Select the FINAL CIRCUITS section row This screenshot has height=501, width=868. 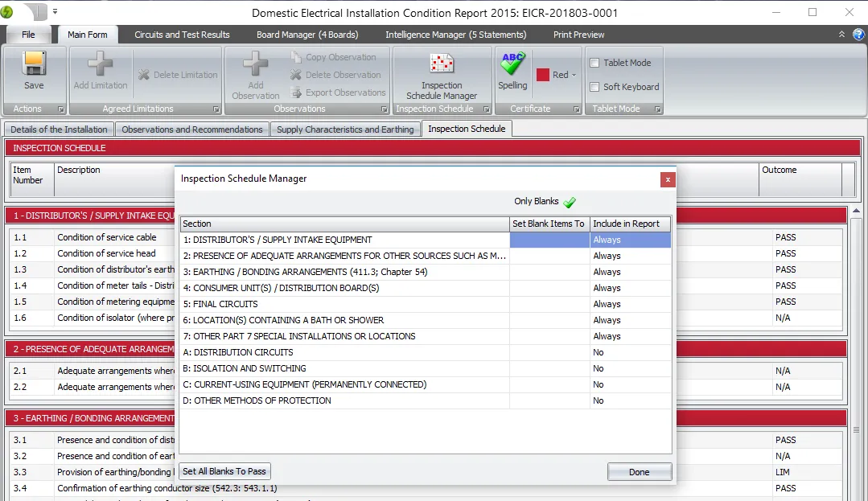point(322,304)
